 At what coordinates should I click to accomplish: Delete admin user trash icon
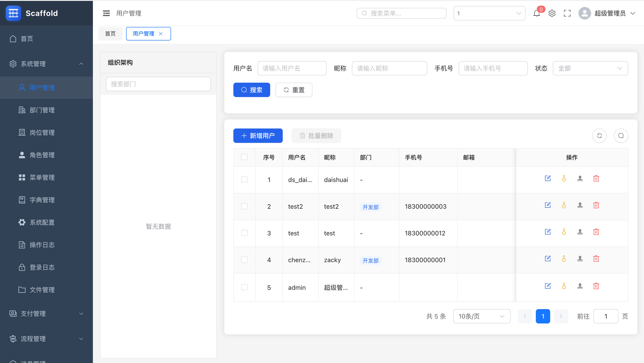tap(596, 286)
